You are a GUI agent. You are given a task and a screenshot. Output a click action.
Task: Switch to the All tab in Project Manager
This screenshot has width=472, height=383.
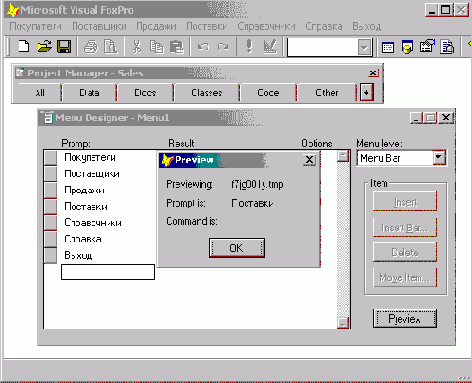click(x=40, y=92)
